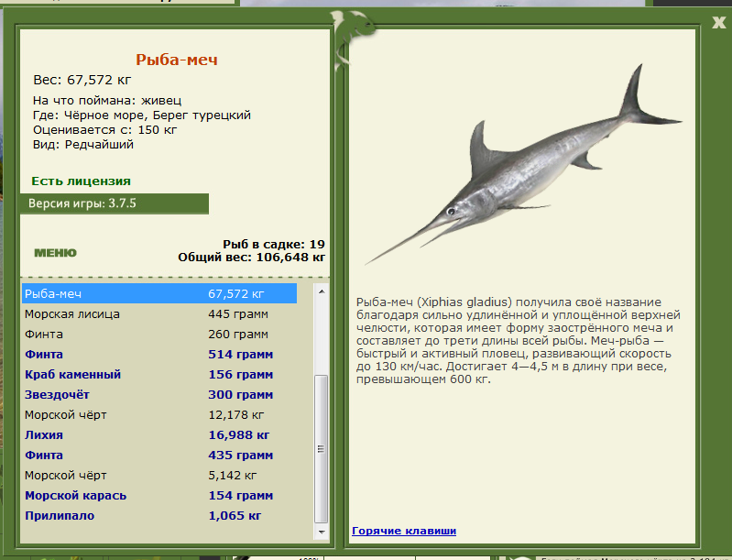The height and width of the screenshot is (560, 732).
Task: Click the Версия игры: 3.7.5 bar
Action: coord(115,203)
